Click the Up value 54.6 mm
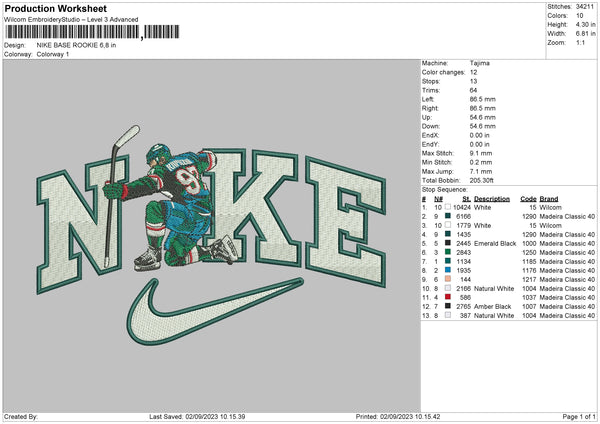This screenshot has width=600, height=424. click(483, 117)
